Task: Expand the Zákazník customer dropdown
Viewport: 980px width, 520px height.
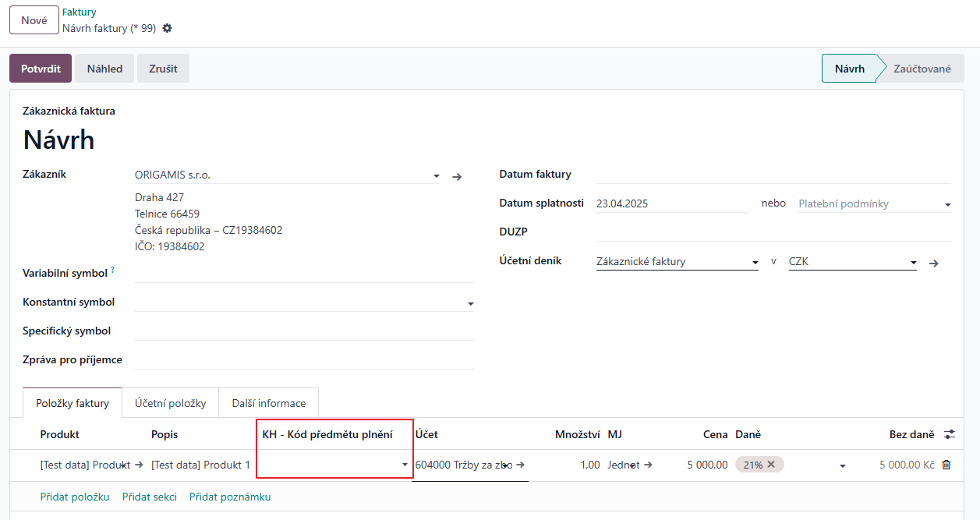Action: 437,177
